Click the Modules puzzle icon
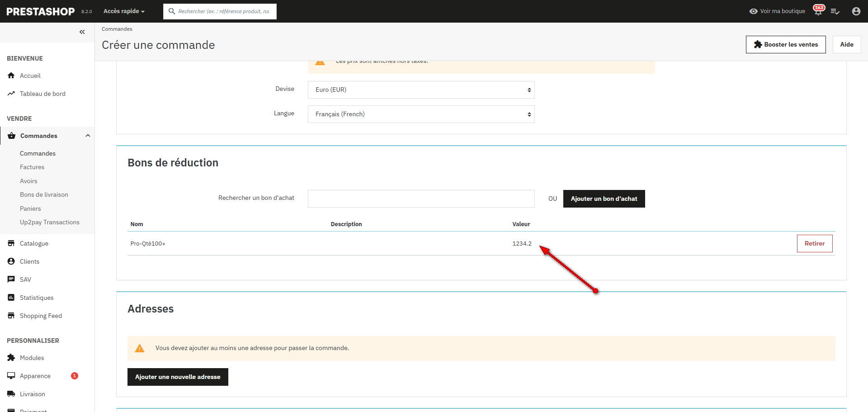The width and height of the screenshot is (868, 412). [x=11, y=358]
